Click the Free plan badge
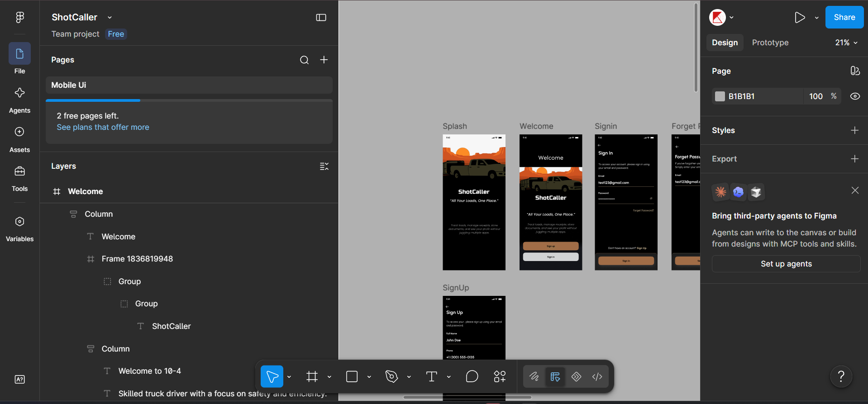Image resolution: width=868 pixels, height=404 pixels. click(x=116, y=34)
